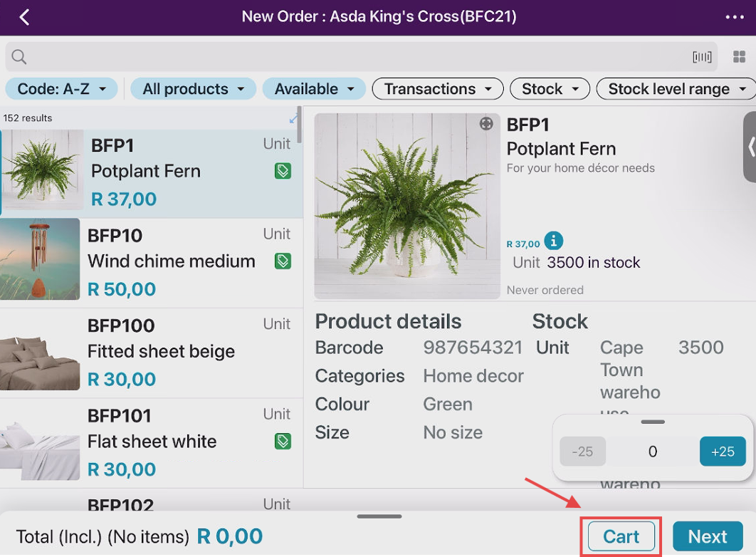Open the Code: A-Z sort dropdown
The width and height of the screenshot is (756, 557).
coord(61,89)
